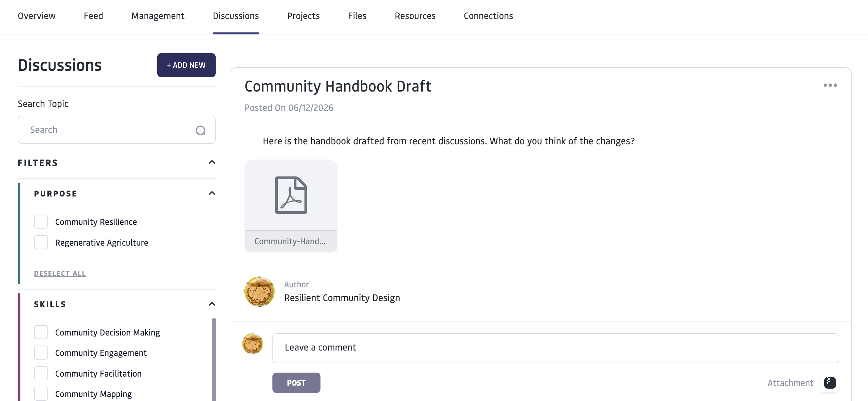Screen dimensions: 868x401
Task: Enable the Community Mapping filter
Action: point(41,394)
